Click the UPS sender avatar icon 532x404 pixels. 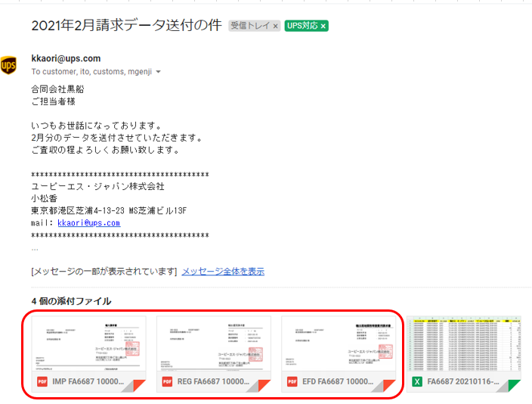pyautogui.click(x=8, y=65)
